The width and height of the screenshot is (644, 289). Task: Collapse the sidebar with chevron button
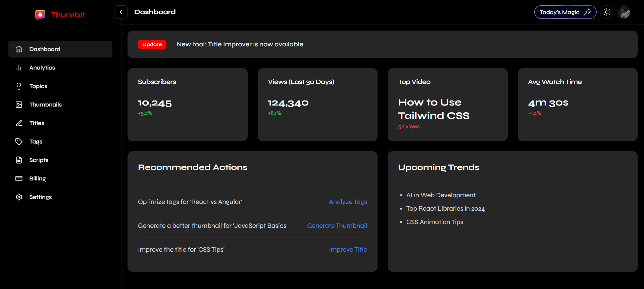[x=121, y=12]
